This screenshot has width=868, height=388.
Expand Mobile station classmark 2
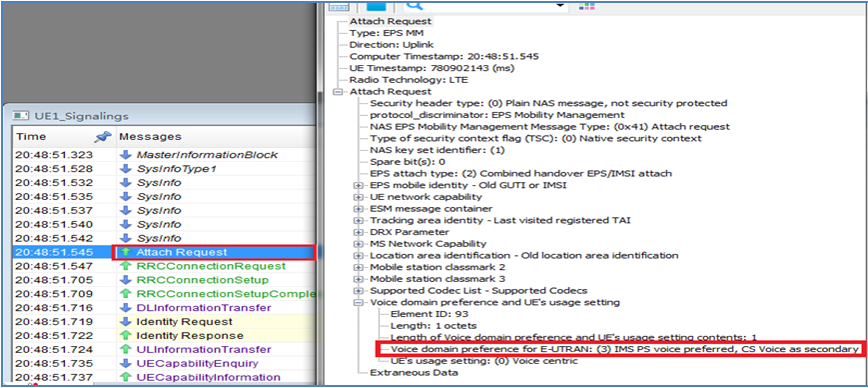point(359,267)
